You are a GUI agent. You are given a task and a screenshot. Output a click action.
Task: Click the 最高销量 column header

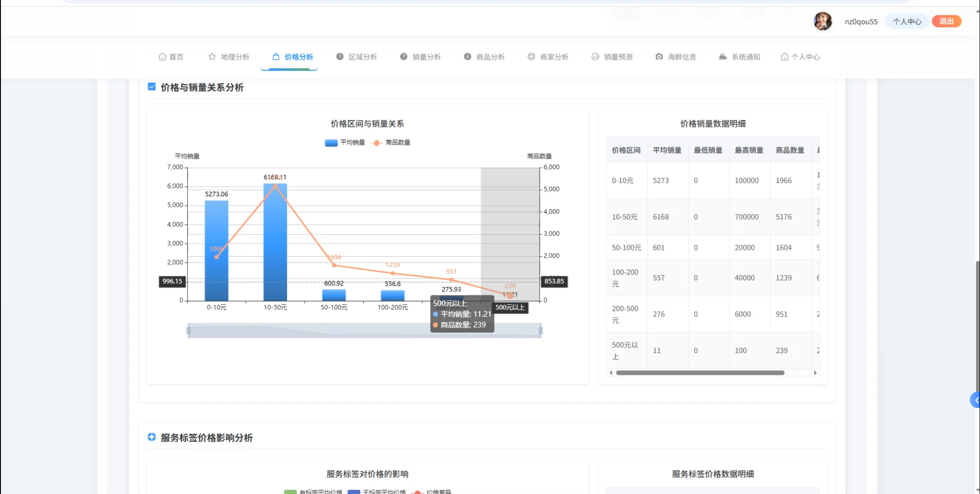(x=749, y=150)
